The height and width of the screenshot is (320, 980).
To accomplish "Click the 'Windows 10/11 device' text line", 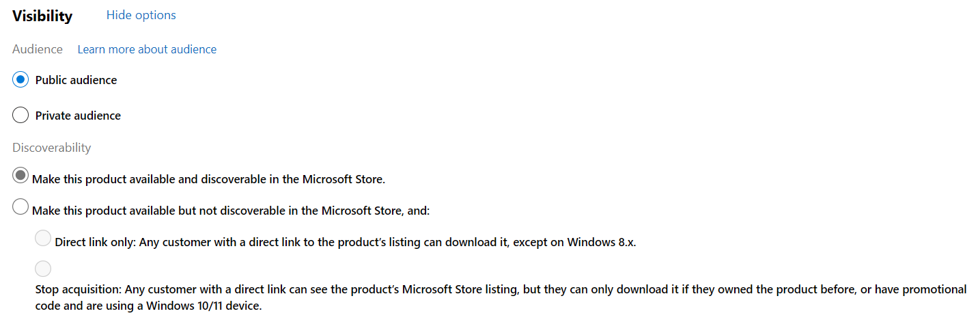I will coord(207,306).
